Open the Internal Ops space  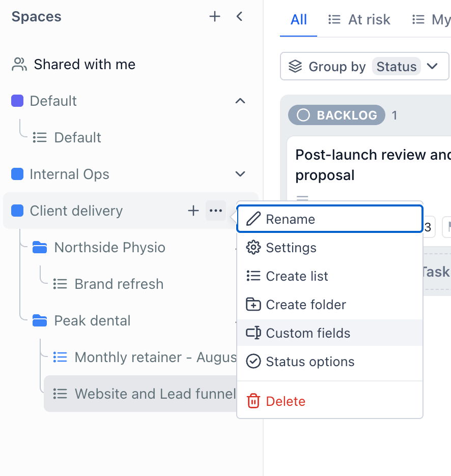coord(69,174)
